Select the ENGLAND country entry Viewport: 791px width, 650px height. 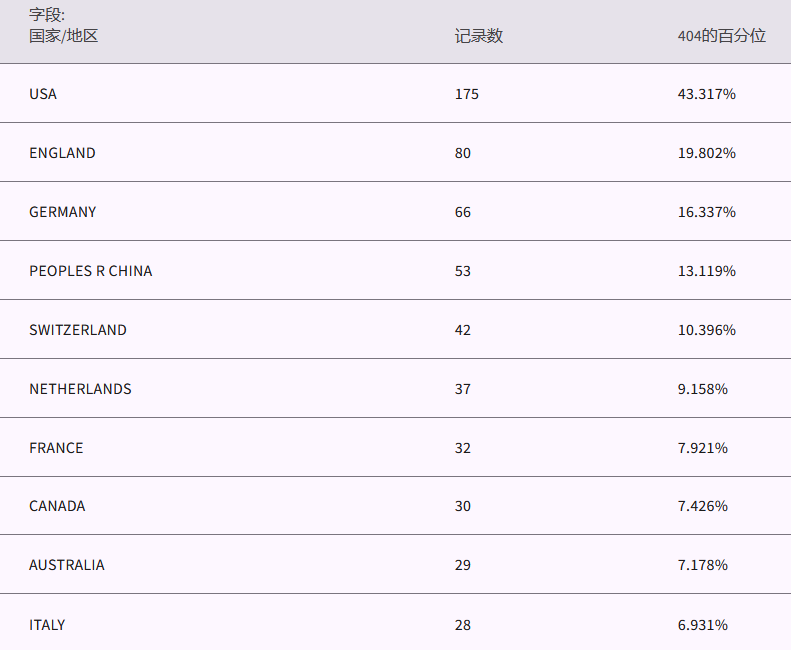pyautogui.click(x=62, y=153)
